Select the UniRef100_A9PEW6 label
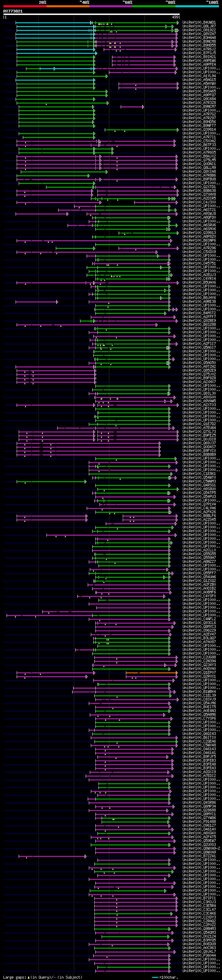This screenshot has height=980, width=222. (199, 60)
